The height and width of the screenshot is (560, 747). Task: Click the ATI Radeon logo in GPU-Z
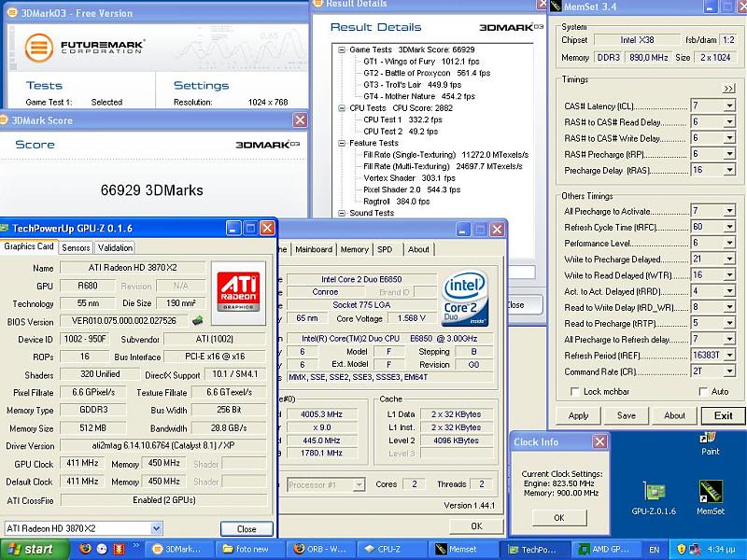pos(238,292)
